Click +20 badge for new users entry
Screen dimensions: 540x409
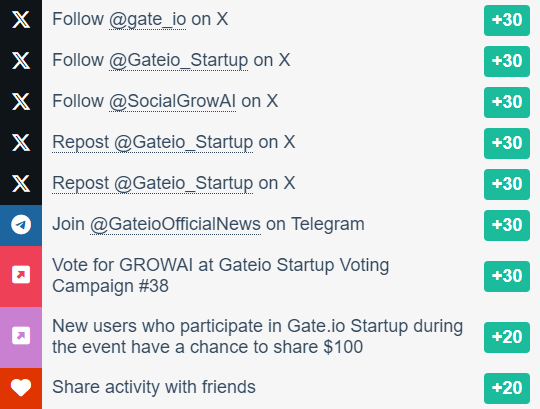tap(507, 337)
